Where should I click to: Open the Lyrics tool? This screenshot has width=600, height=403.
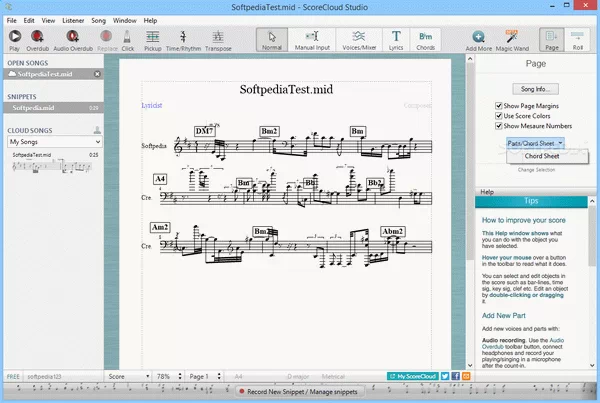coord(398,41)
